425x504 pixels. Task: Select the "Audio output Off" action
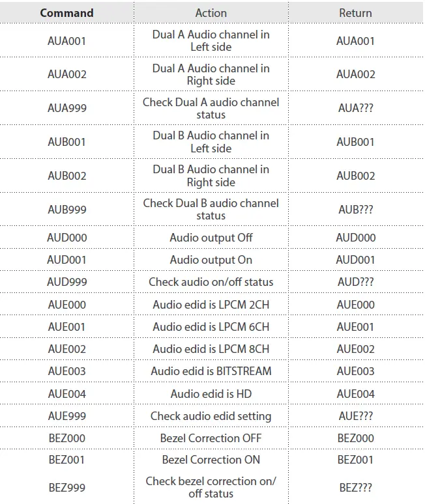pos(211,238)
